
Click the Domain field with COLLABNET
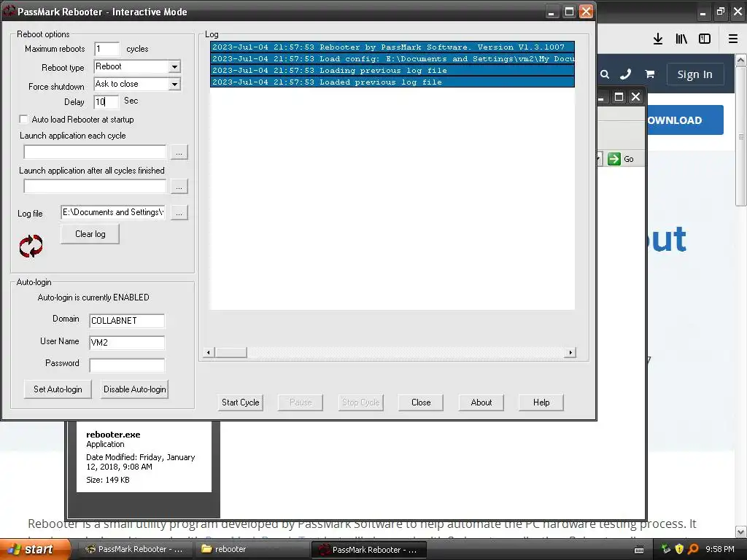click(127, 321)
